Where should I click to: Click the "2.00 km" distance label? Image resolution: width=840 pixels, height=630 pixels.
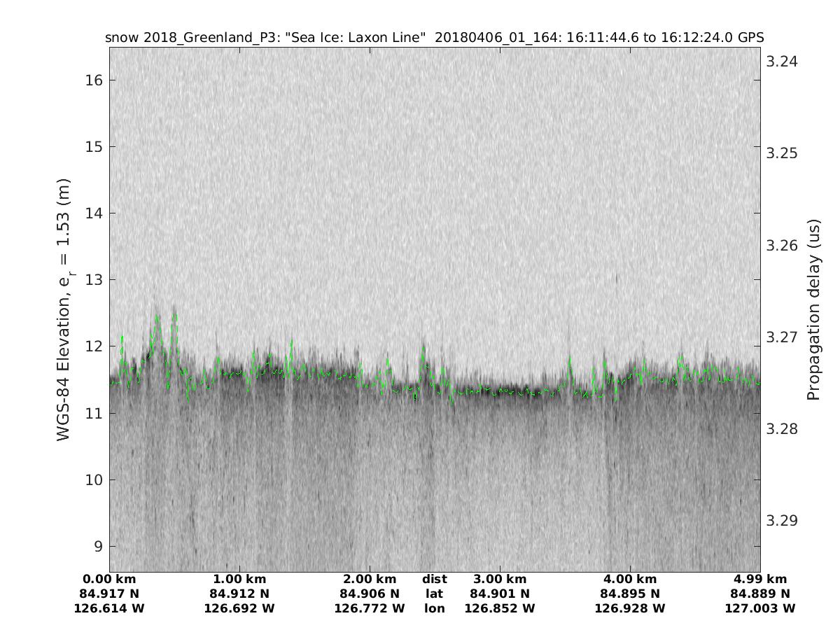point(370,580)
